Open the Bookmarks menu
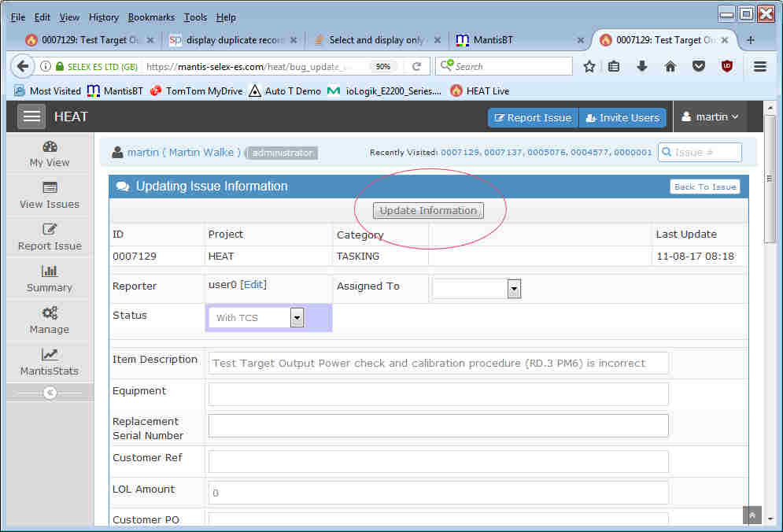This screenshot has height=532, width=783. [x=151, y=17]
